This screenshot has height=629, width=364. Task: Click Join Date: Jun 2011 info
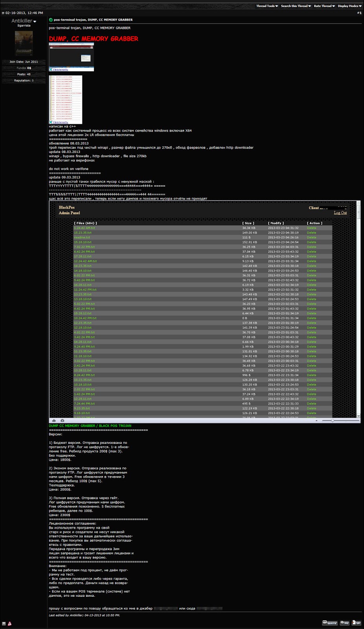point(24,62)
